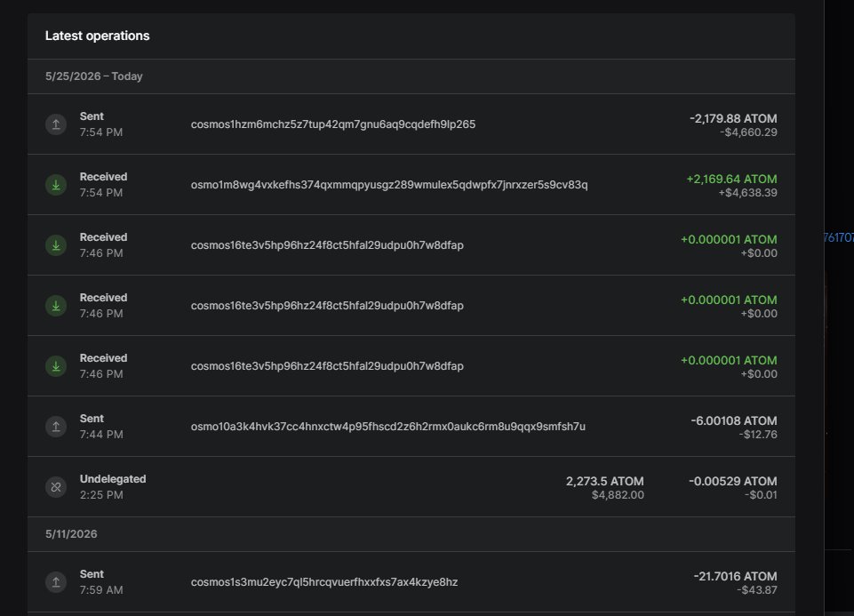Image resolution: width=854 pixels, height=616 pixels.
Task: Click the 2:25 PM timestamp
Action: pos(101,495)
